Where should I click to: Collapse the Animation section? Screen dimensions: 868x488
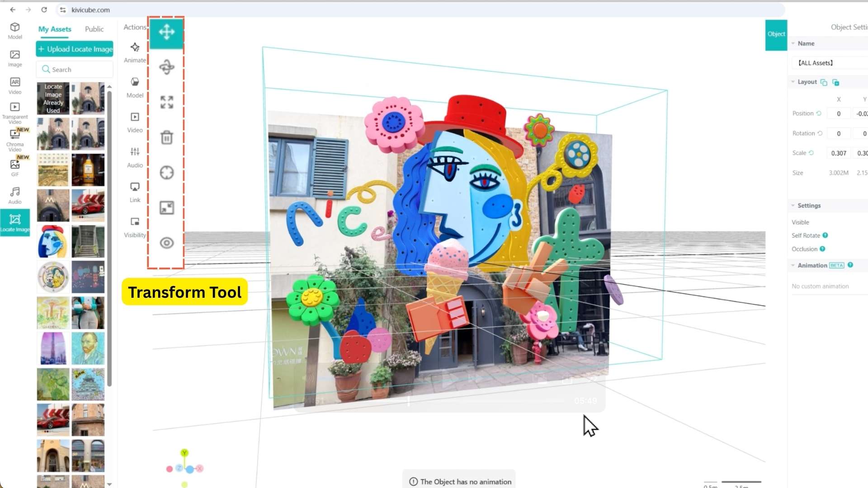pyautogui.click(x=793, y=265)
